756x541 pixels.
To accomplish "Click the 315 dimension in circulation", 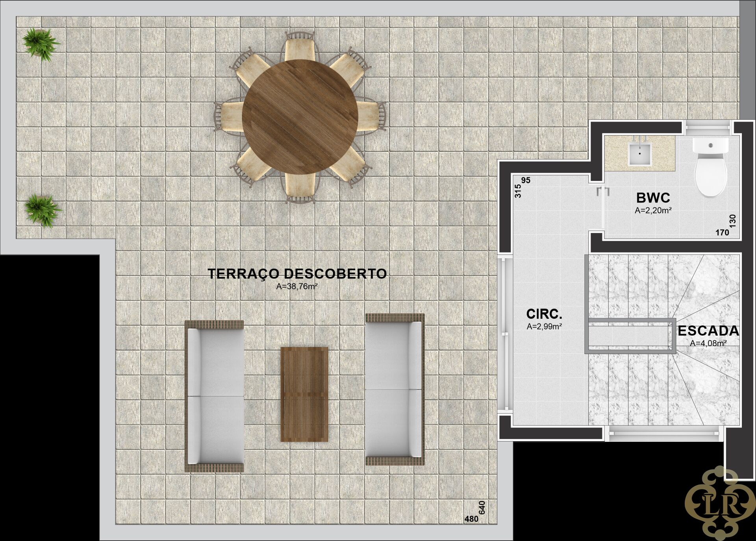I will point(518,191).
